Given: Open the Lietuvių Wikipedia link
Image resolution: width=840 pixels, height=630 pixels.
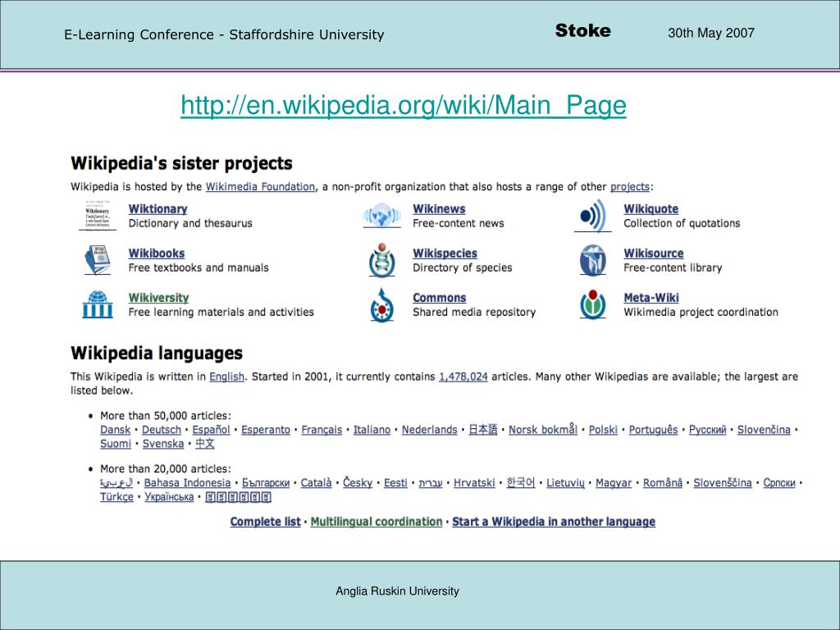Looking at the screenshot, I should pyautogui.click(x=565, y=482).
